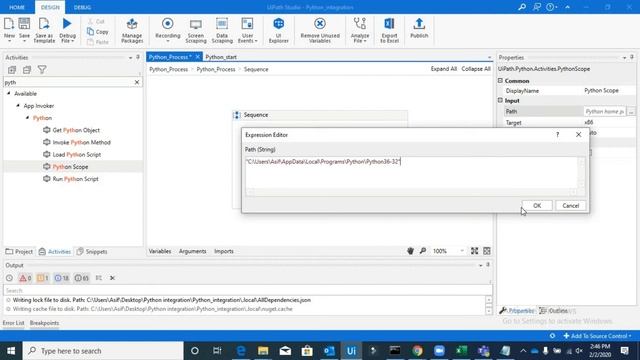Toggle error messages filter in Output
This screenshot has height=360, width=640.
pos(25,278)
